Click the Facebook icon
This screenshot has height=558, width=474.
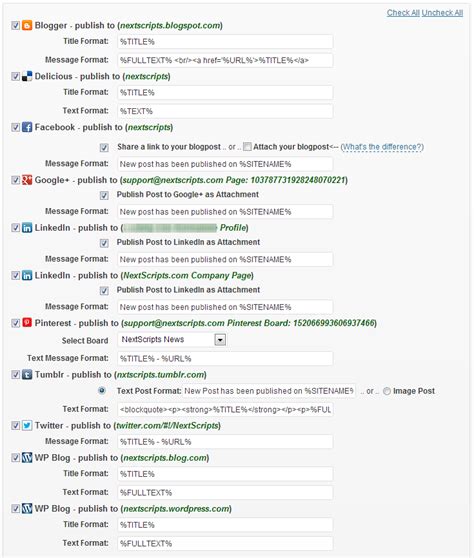[x=27, y=127]
